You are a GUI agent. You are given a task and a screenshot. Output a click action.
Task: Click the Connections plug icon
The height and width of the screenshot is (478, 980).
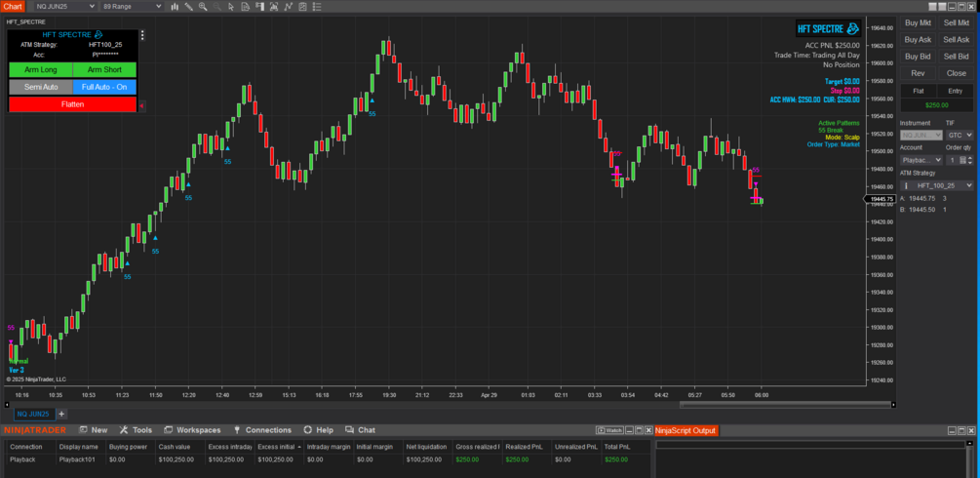tap(237, 430)
